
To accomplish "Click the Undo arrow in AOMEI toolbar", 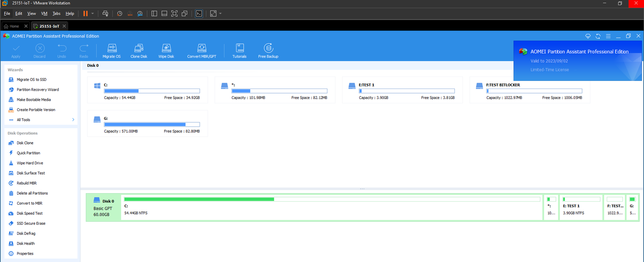I will [62, 50].
